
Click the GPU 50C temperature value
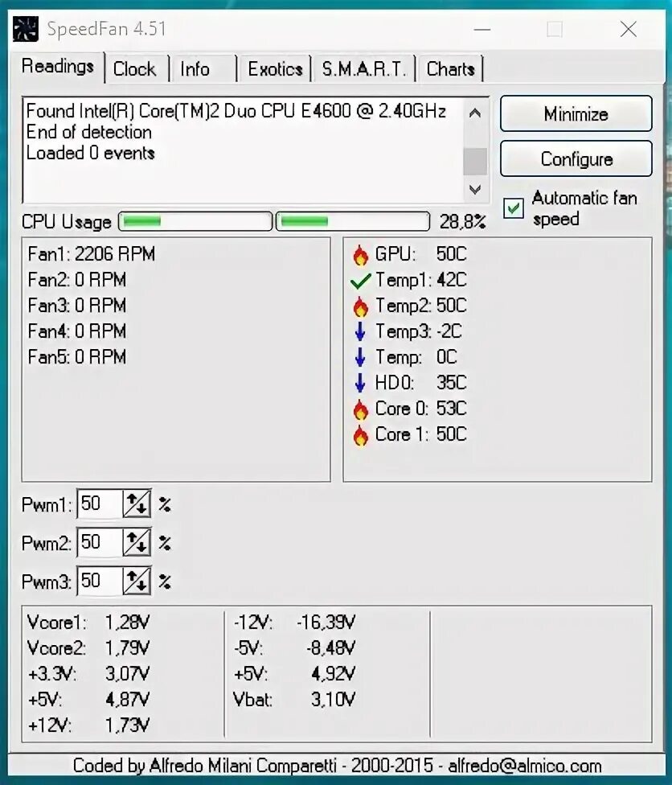point(451,254)
